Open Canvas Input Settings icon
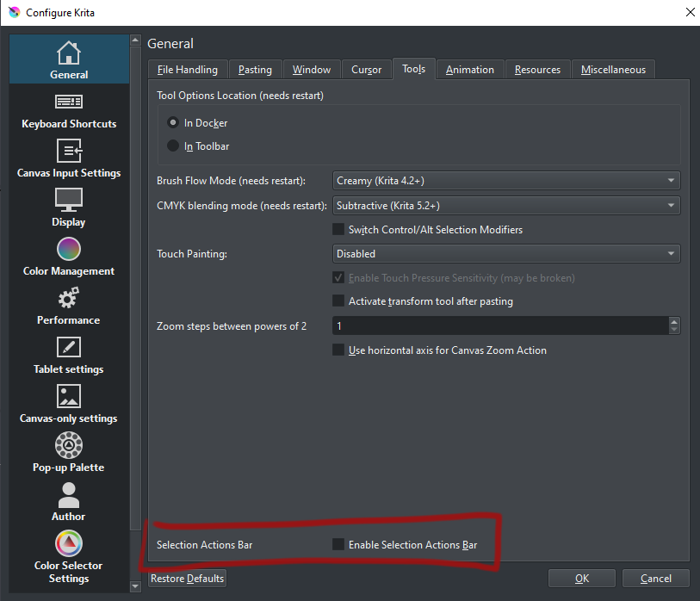Screen dimensions: 700x601 [69, 151]
